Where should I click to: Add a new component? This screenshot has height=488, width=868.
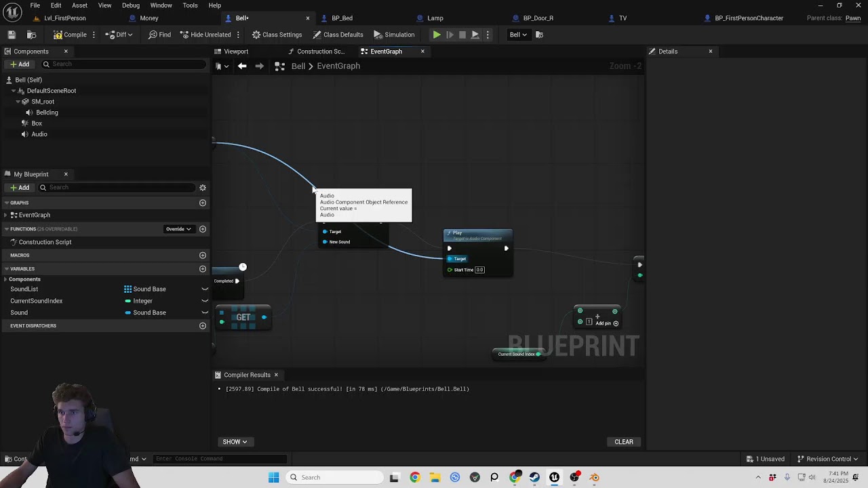click(x=19, y=64)
